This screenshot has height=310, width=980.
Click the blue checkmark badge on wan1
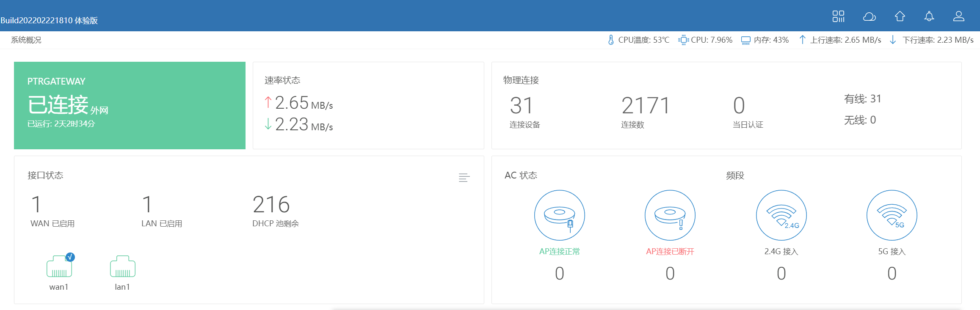point(70,257)
